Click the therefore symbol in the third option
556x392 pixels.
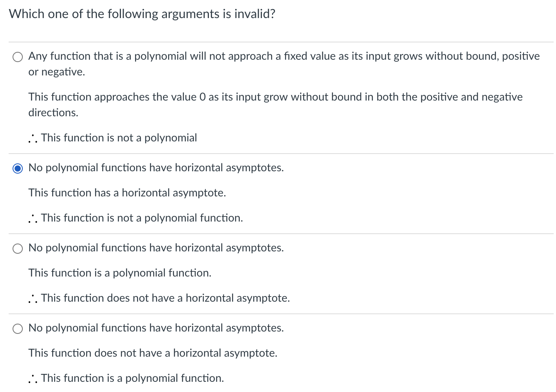[x=33, y=298]
